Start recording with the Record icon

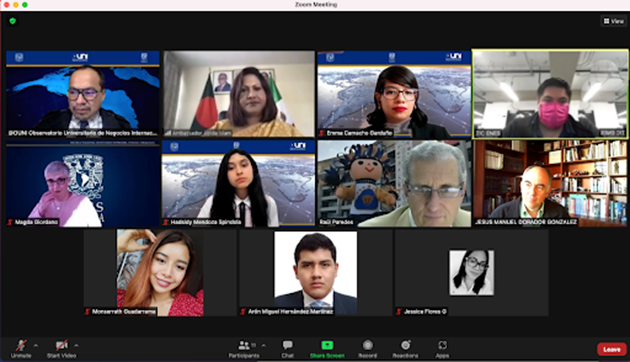coord(368,345)
